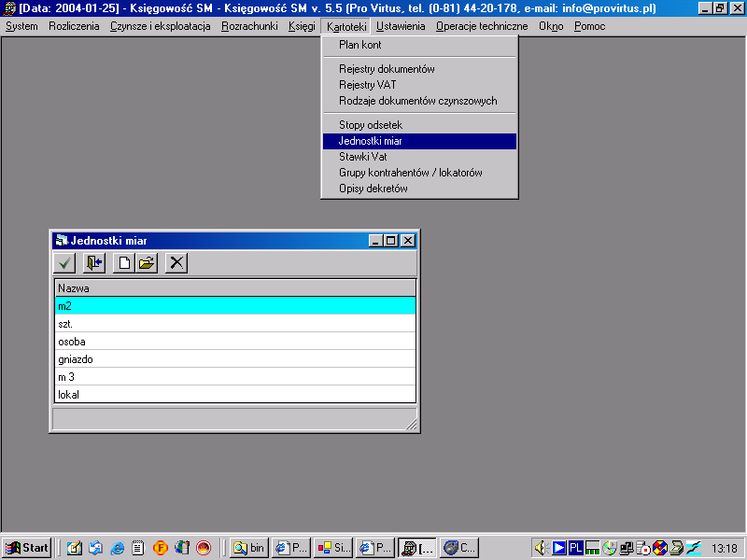This screenshot has width=747, height=560.
Task: Create new unit with blank page icon
Action: click(x=124, y=263)
